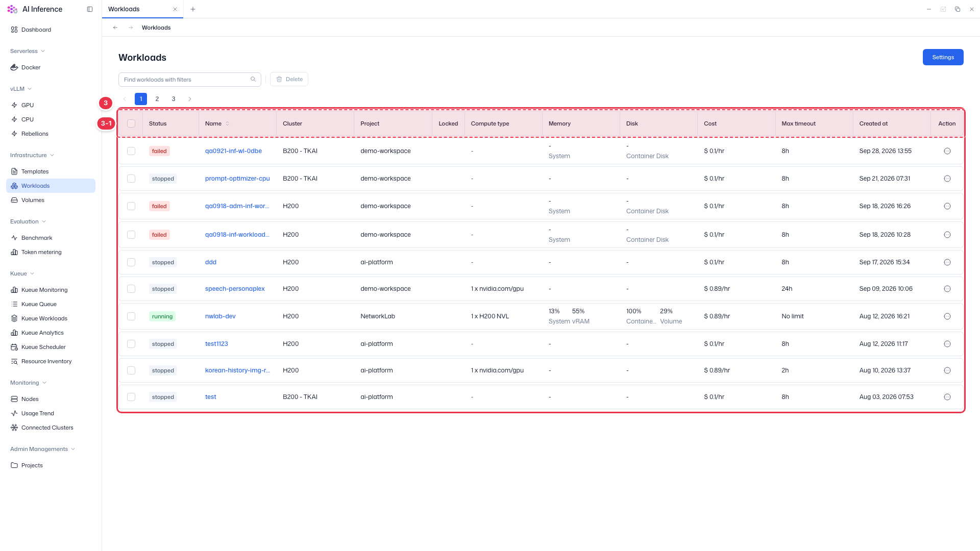980x551 pixels.
Task: Click the Delete button
Action: pyautogui.click(x=289, y=79)
